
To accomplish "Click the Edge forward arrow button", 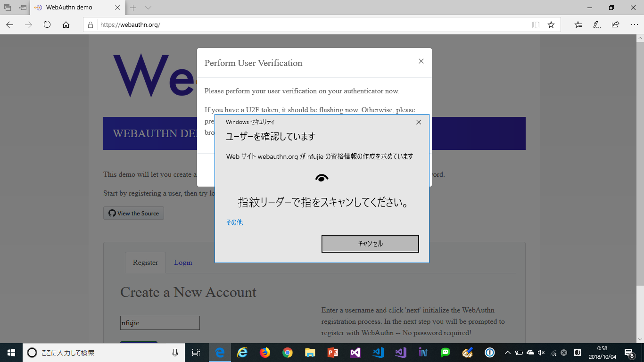I will tap(28, 25).
